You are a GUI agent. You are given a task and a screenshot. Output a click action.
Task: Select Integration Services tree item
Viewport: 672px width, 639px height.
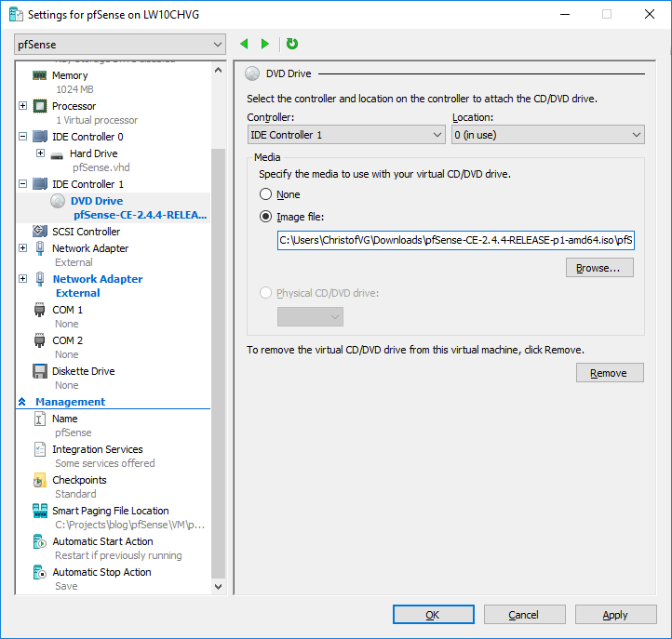tap(98, 449)
